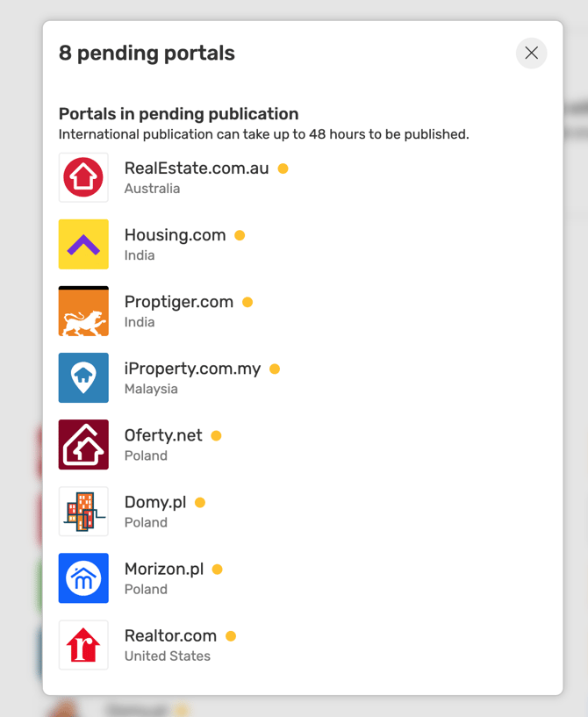The image size is (588, 717).
Task: Click the iProperty.com.my blue pin logo
Action: (83, 377)
